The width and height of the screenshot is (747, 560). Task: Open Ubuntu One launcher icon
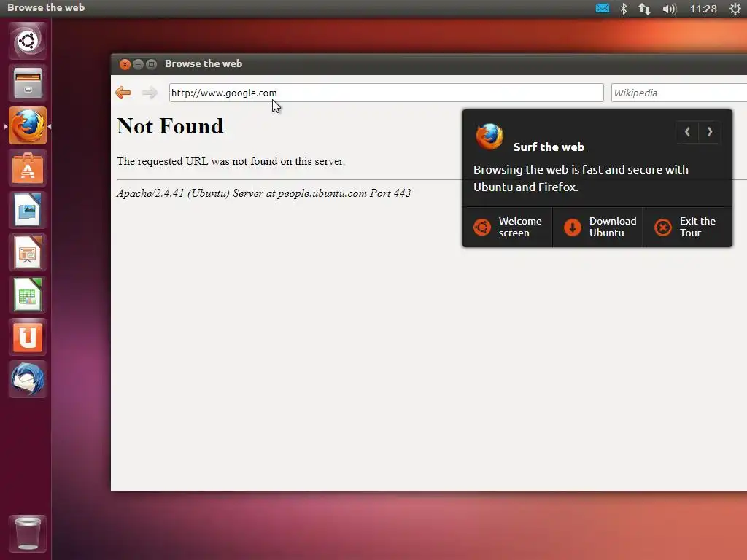click(28, 337)
